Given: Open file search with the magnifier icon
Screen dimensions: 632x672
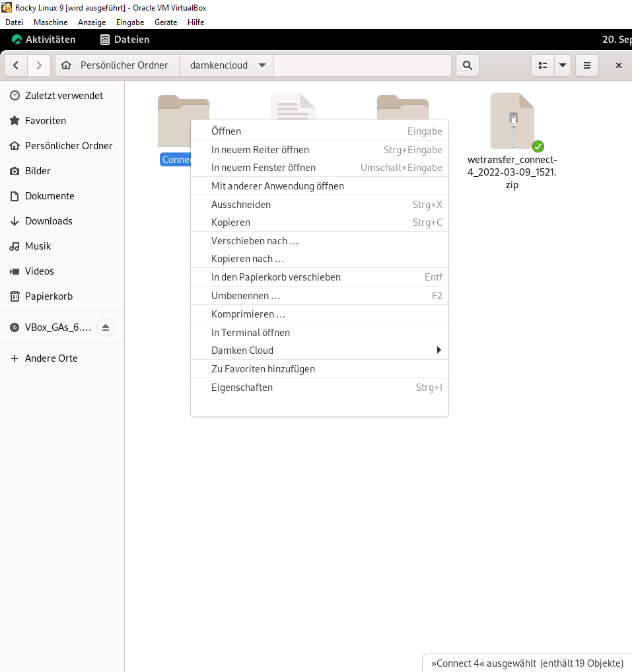Looking at the screenshot, I should (468, 65).
